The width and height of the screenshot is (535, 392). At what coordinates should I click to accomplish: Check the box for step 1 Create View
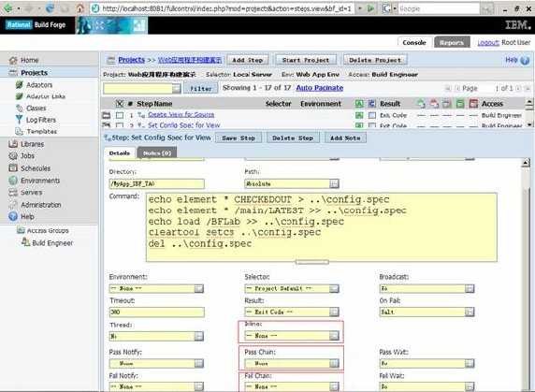pyautogui.click(x=120, y=115)
